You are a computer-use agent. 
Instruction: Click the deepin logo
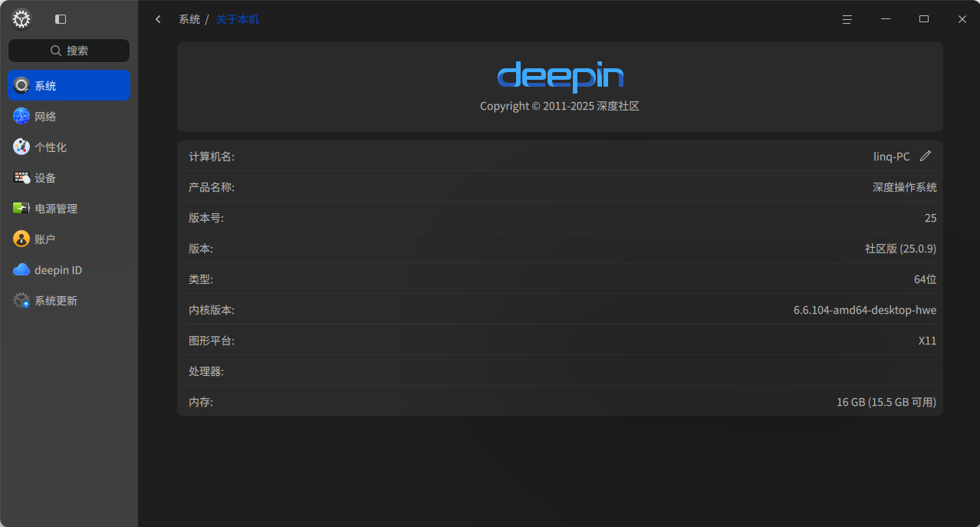click(x=560, y=77)
